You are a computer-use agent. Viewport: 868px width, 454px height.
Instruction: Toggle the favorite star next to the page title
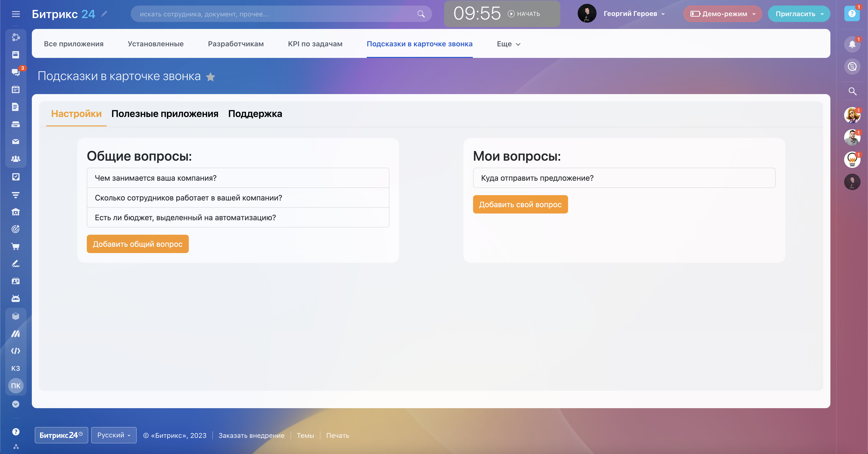coord(210,77)
